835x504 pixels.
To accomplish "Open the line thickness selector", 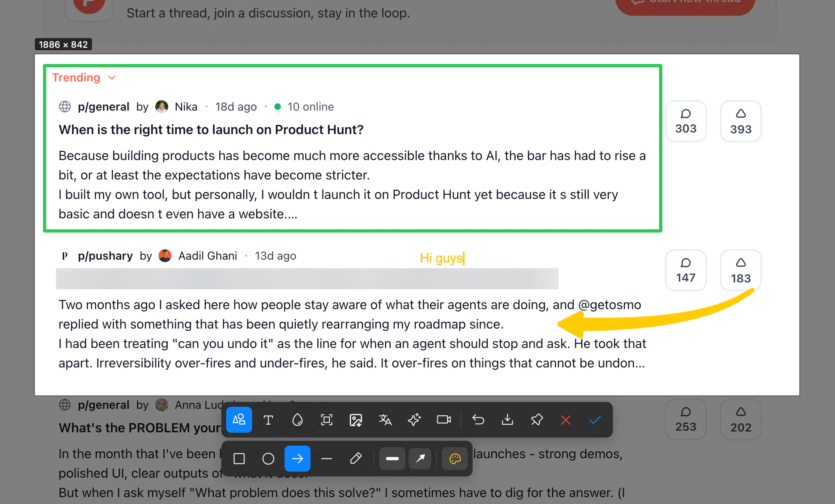I will point(392,459).
